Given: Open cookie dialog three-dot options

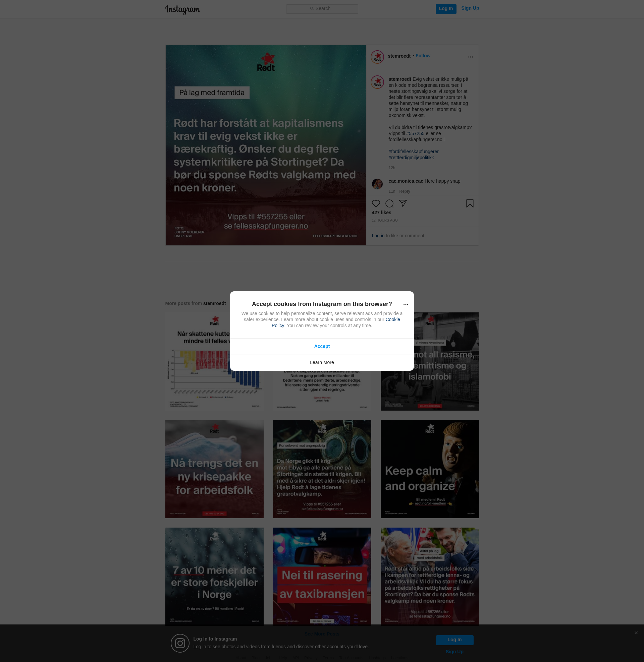Looking at the screenshot, I should tap(406, 304).
